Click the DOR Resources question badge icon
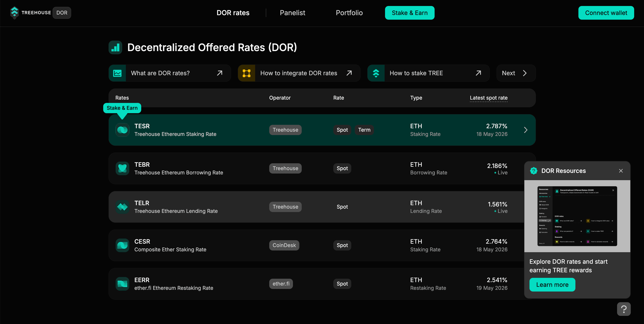 click(x=534, y=171)
